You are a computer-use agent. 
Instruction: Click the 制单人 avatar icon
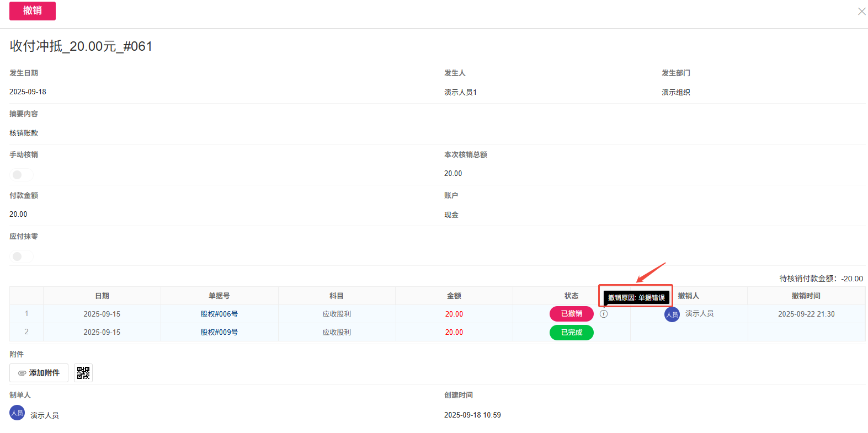pos(17,413)
